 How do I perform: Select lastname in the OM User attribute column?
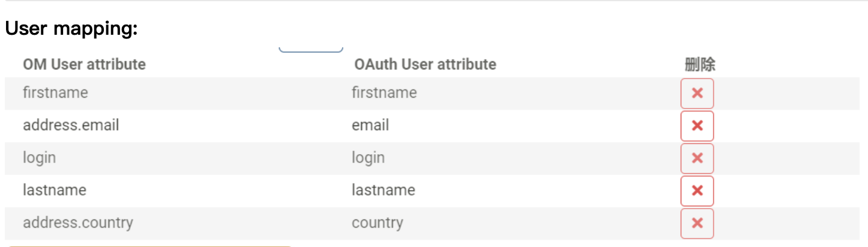(55, 190)
